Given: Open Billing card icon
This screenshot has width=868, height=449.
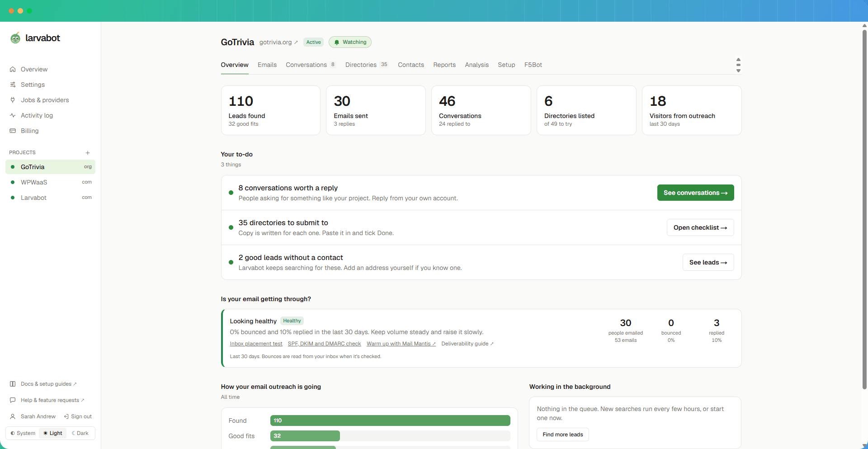Looking at the screenshot, I should [13, 131].
